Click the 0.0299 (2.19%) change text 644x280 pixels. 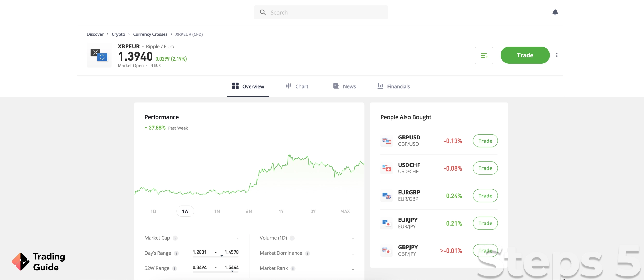click(171, 59)
